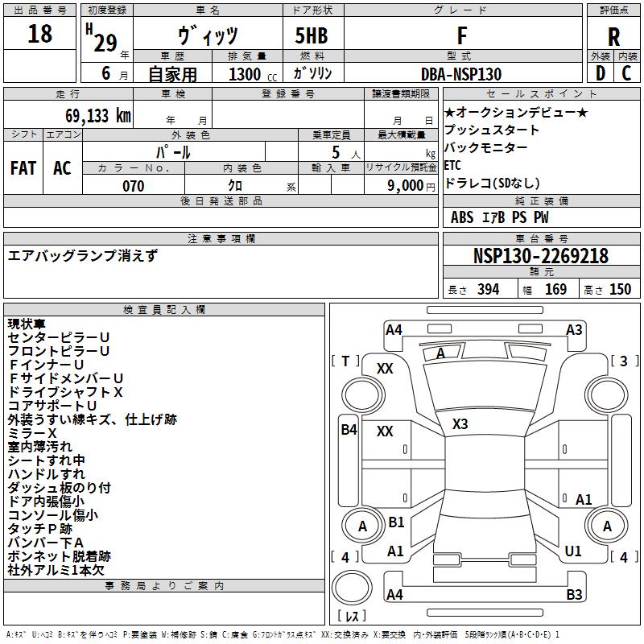Click the color number 070

pos(133,186)
